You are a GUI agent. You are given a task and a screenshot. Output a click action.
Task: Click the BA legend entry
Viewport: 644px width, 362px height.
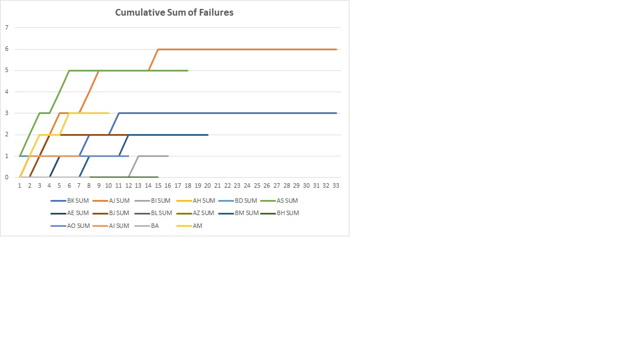(155, 226)
